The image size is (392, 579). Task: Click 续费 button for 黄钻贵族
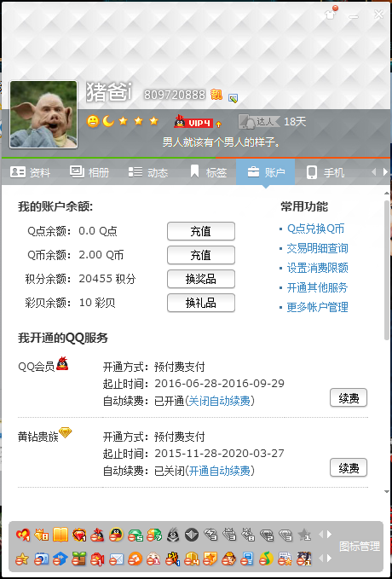349,467
